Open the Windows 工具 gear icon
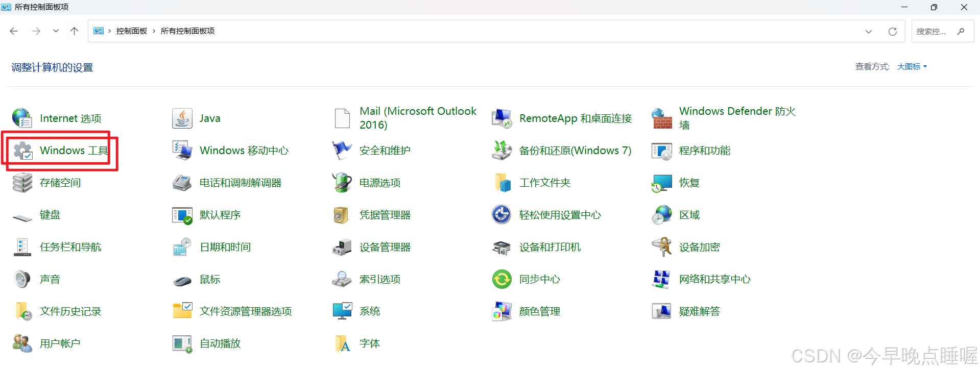The width and height of the screenshot is (980, 372). (x=22, y=150)
